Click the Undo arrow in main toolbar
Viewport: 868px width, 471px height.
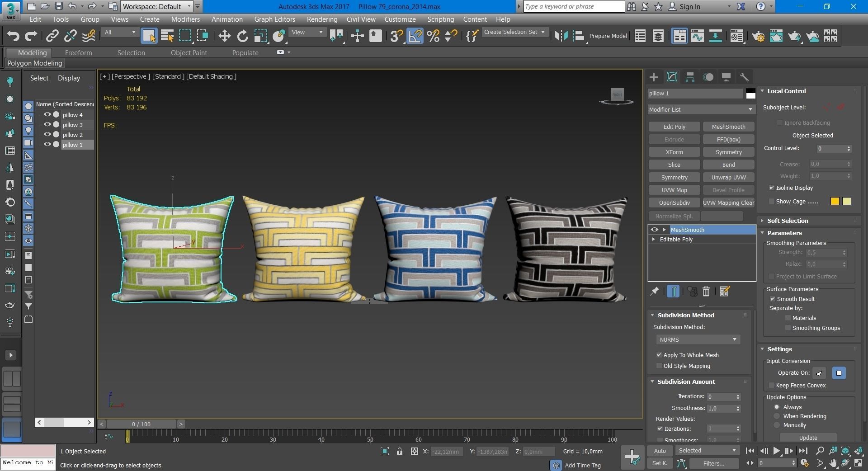click(13, 36)
